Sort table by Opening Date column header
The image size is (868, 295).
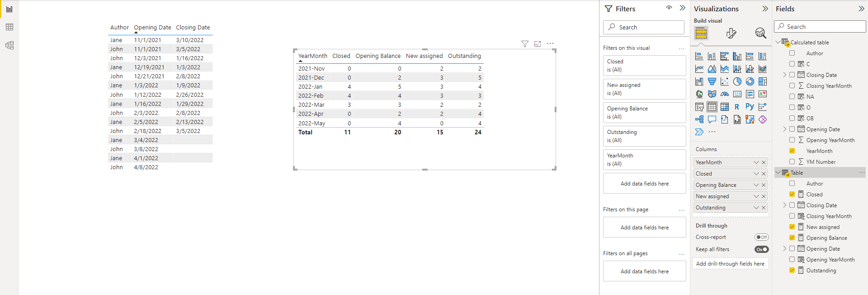pyautogui.click(x=152, y=28)
